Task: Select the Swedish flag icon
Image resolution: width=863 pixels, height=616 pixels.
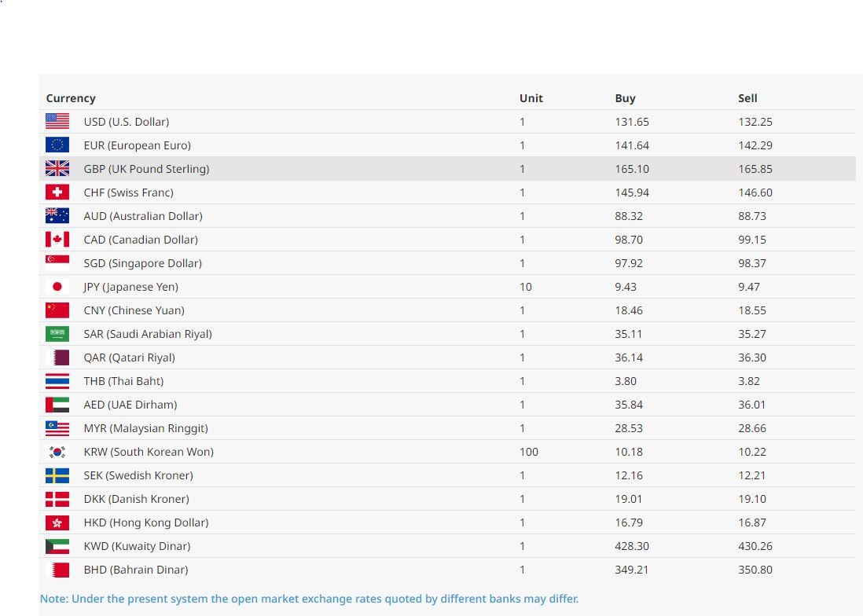Action: click(x=57, y=475)
